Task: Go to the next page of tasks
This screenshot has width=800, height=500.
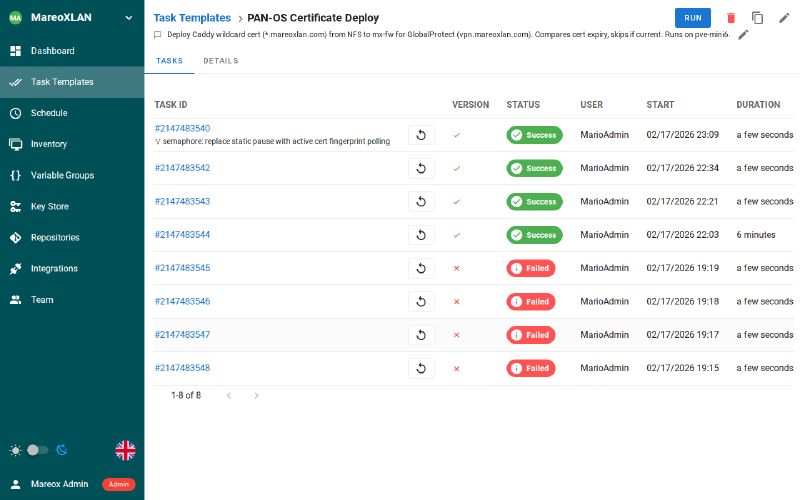Action: click(x=257, y=395)
